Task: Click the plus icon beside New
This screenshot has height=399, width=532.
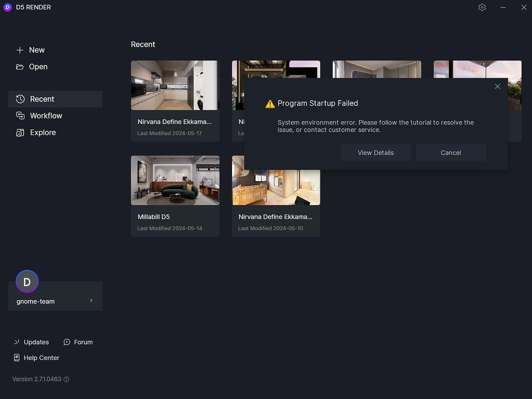Action: pos(20,50)
